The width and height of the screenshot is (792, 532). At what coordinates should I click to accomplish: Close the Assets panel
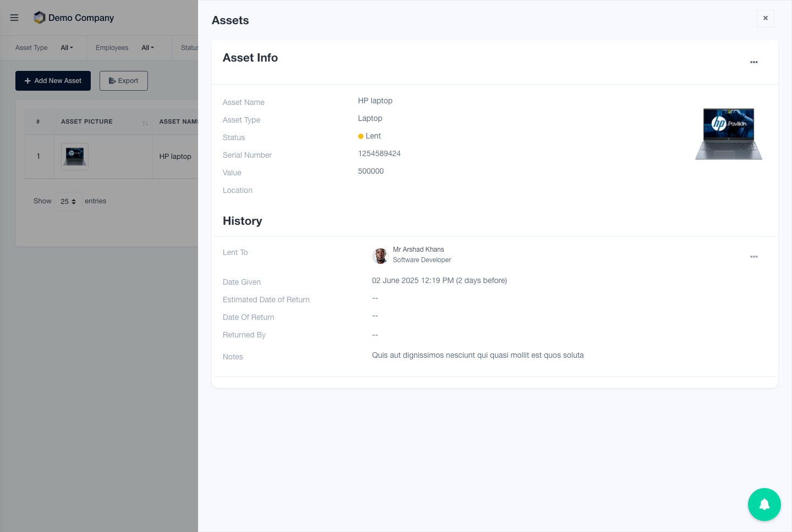tap(766, 18)
